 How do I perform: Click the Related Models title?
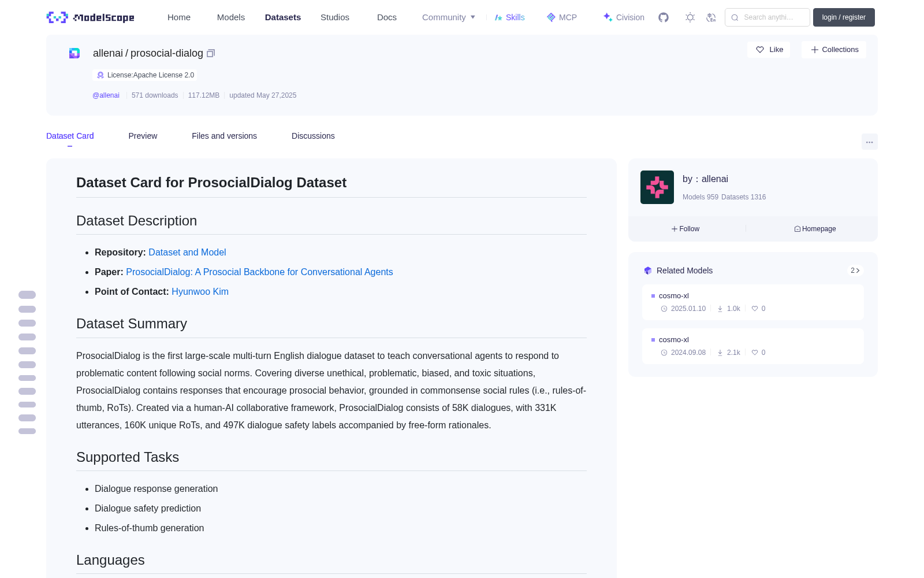tap(684, 271)
